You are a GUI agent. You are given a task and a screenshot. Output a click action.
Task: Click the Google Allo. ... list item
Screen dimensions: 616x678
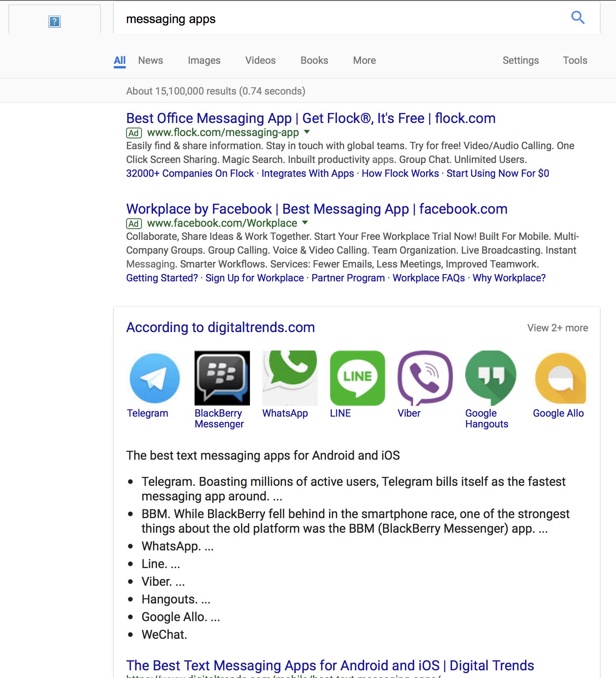181,617
